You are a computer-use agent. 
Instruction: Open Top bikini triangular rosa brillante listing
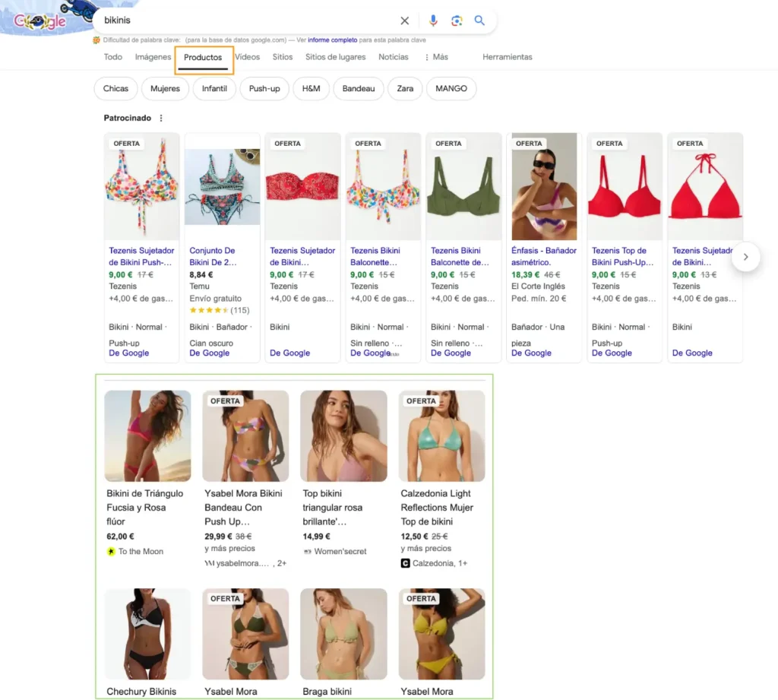pos(333,508)
